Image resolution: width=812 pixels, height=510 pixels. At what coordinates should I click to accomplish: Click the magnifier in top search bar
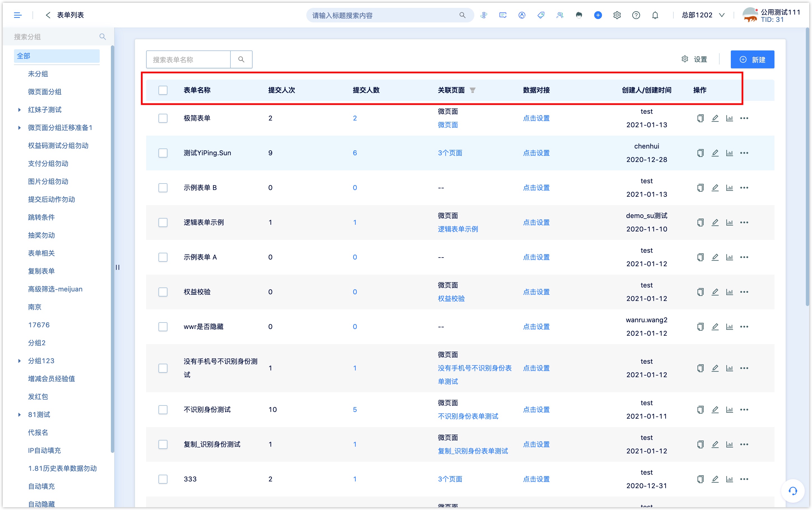(x=462, y=15)
